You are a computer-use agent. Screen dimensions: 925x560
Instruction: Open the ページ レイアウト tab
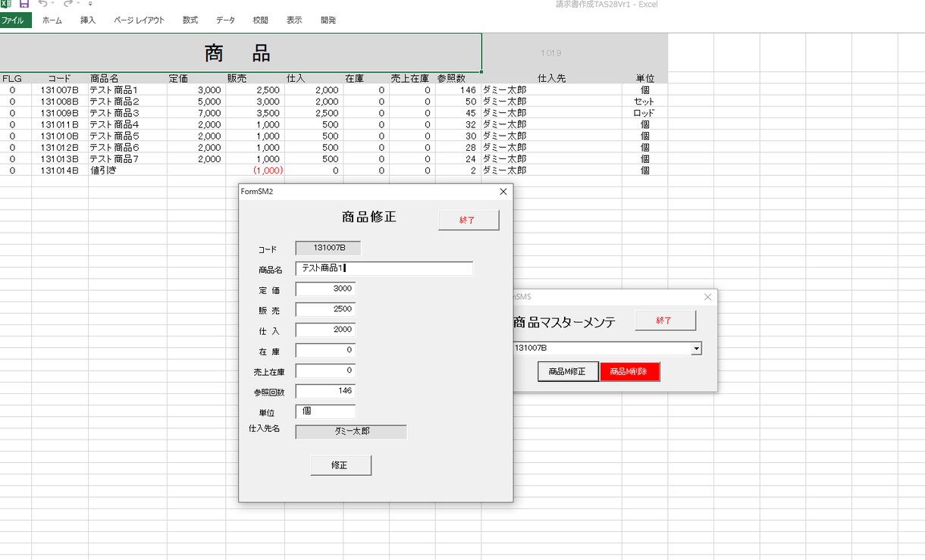139,20
